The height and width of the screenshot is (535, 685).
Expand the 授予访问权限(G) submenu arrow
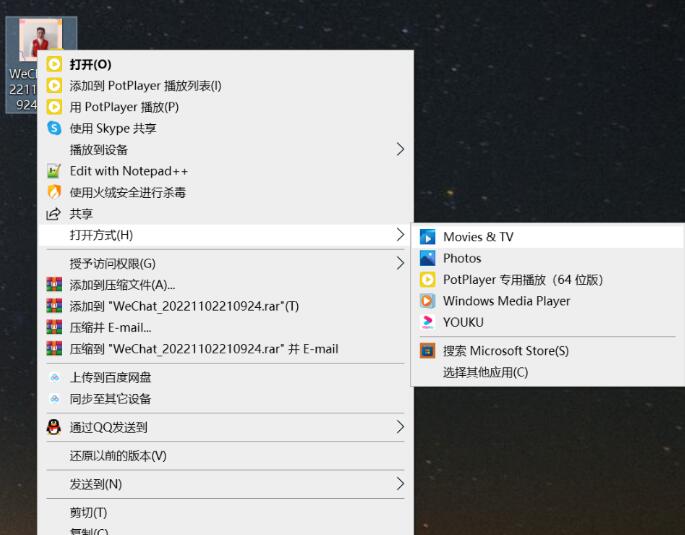coord(400,264)
